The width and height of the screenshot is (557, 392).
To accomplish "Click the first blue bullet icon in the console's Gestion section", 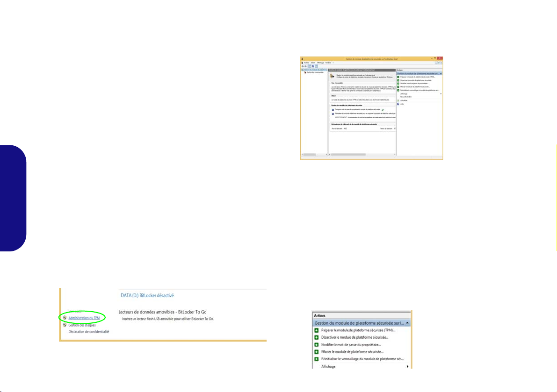I will (x=333, y=110).
